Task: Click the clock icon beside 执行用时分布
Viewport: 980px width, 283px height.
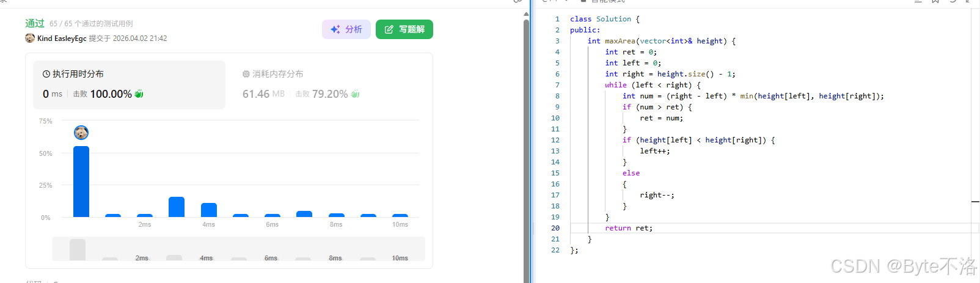Action: (46, 74)
